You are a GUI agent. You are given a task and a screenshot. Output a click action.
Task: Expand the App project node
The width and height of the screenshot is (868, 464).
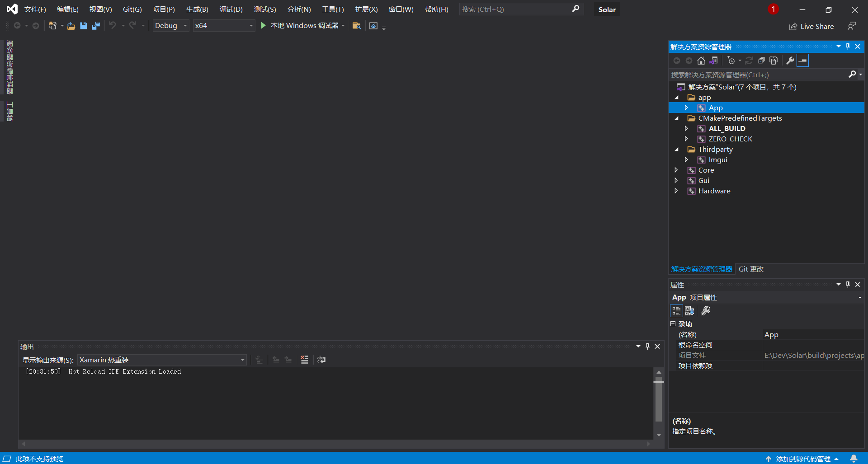686,108
